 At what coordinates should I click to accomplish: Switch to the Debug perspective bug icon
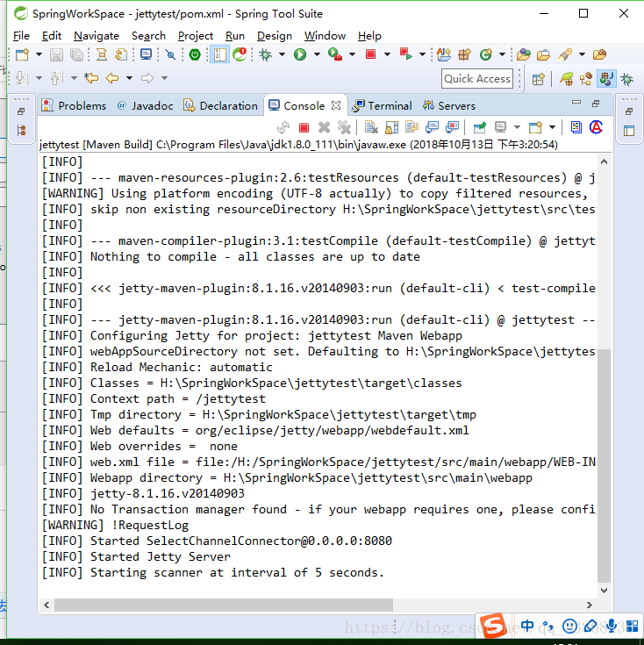(627, 79)
